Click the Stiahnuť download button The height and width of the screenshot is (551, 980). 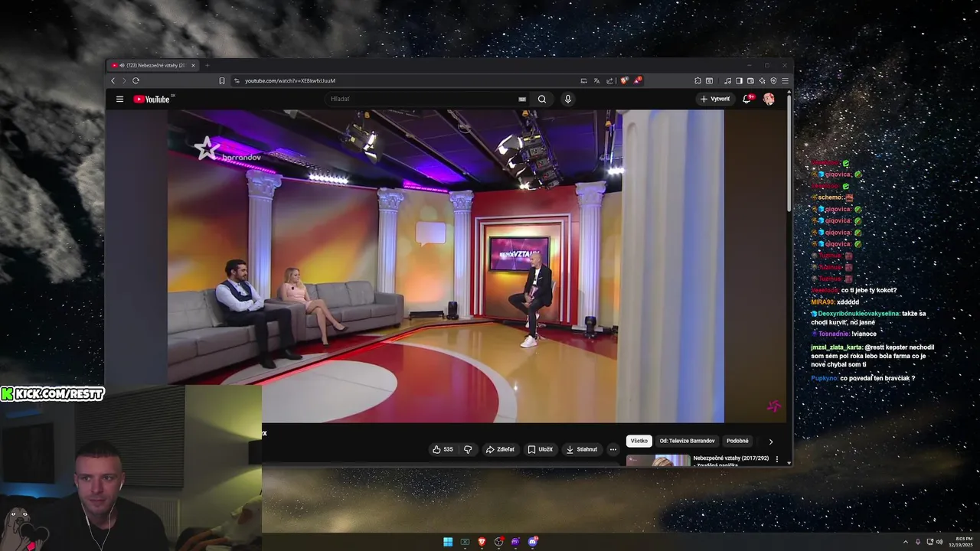(582, 449)
